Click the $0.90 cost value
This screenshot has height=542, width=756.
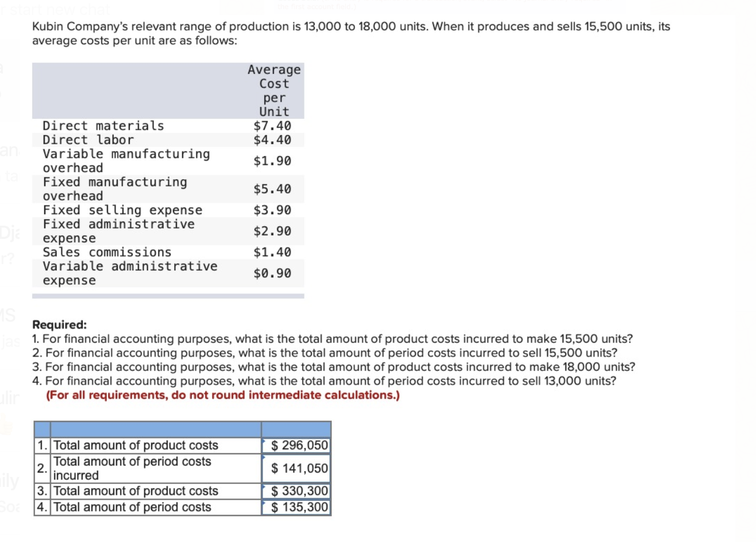click(272, 273)
